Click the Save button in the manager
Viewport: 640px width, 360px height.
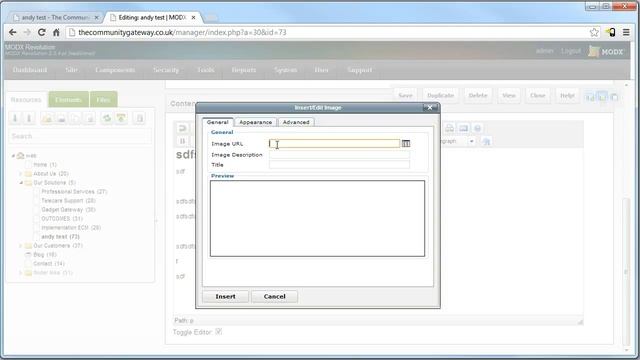[405, 95]
